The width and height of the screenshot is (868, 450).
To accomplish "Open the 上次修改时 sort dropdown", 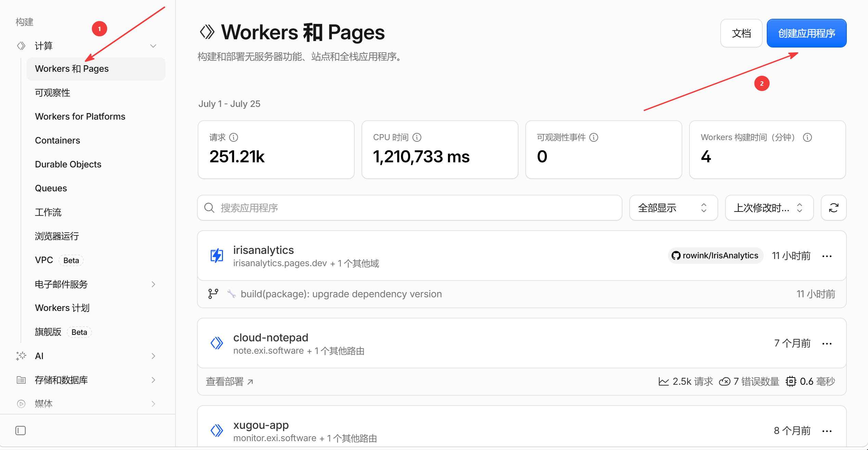I will [769, 208].
